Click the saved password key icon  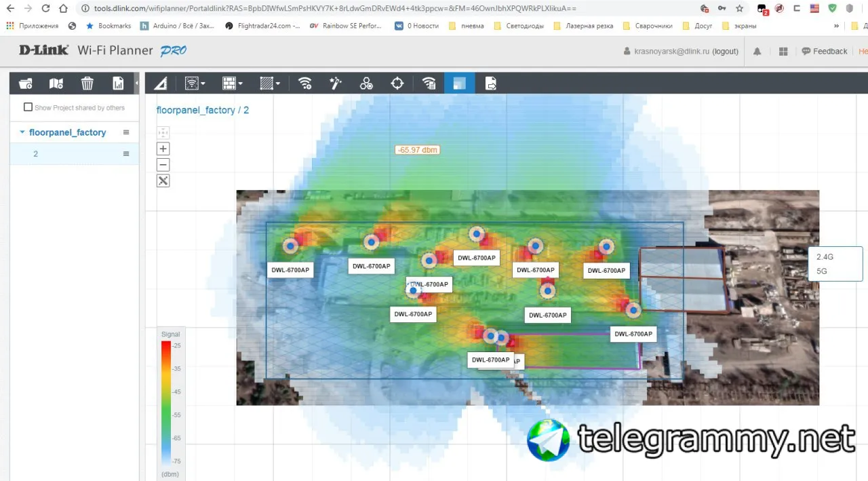pyautogui.click(x=722, y=9)
